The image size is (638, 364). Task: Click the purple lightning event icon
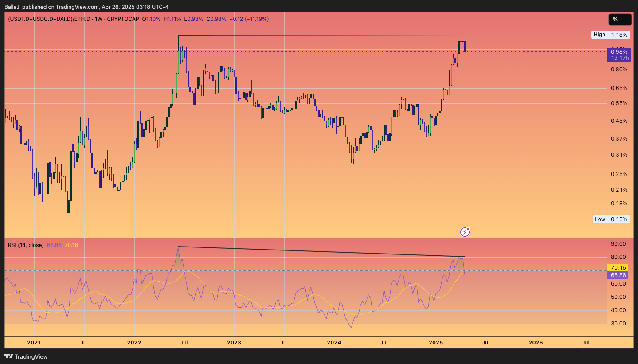point(465,231)
